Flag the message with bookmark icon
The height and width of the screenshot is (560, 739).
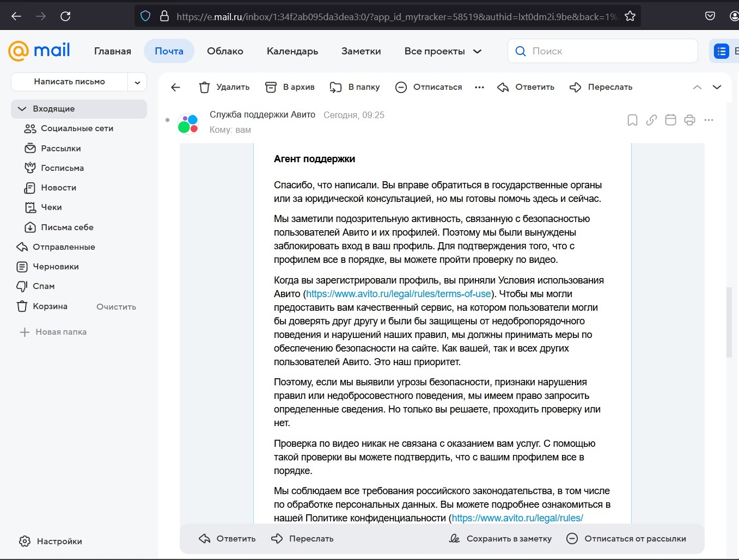point(632,120)
